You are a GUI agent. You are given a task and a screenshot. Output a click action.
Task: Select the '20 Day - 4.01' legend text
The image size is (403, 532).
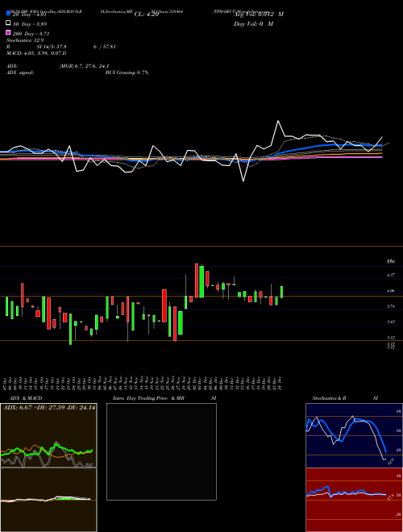tap(30, 15)
